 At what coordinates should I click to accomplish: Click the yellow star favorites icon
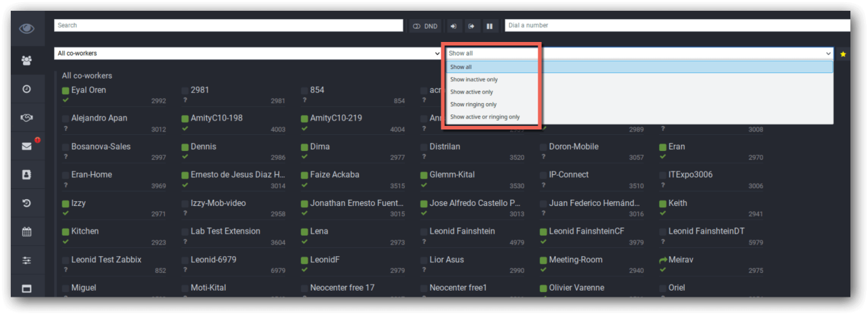[x=843, y=54]
